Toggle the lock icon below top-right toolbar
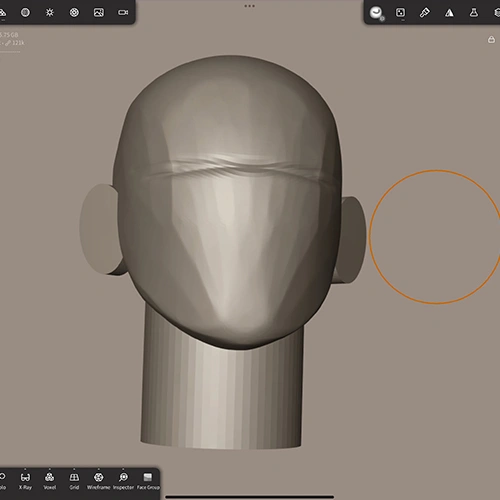The height and width of the screenshot is (500, 500). click(x=491, y=40)
